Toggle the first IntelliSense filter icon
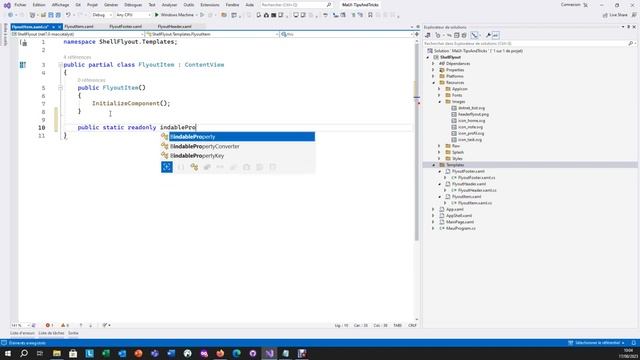This screenshot has height=360, width=640. [167, 167]
